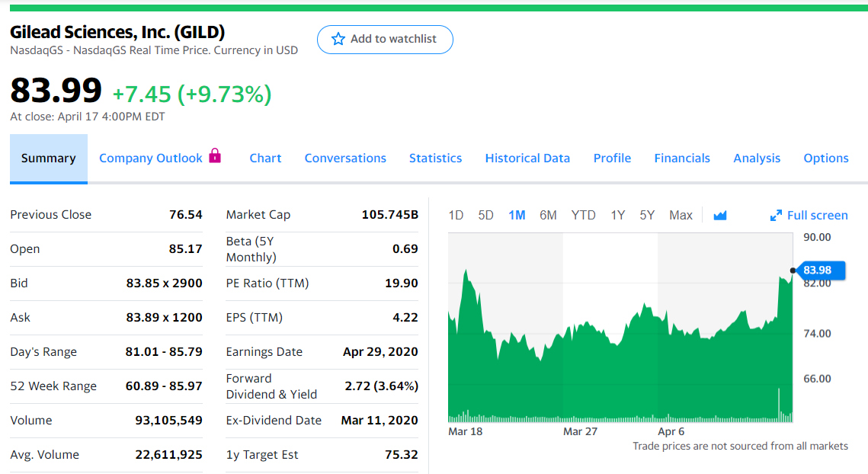This screenshot has height=474, width=868.
Task: Select the YTD chart range
Action: click(x=584, y=216)
